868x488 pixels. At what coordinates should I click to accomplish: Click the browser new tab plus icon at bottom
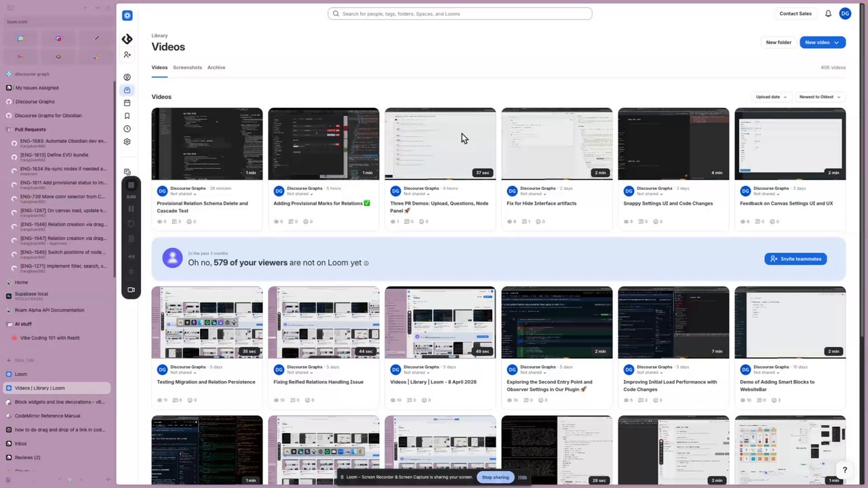click(x=107, y=480)
